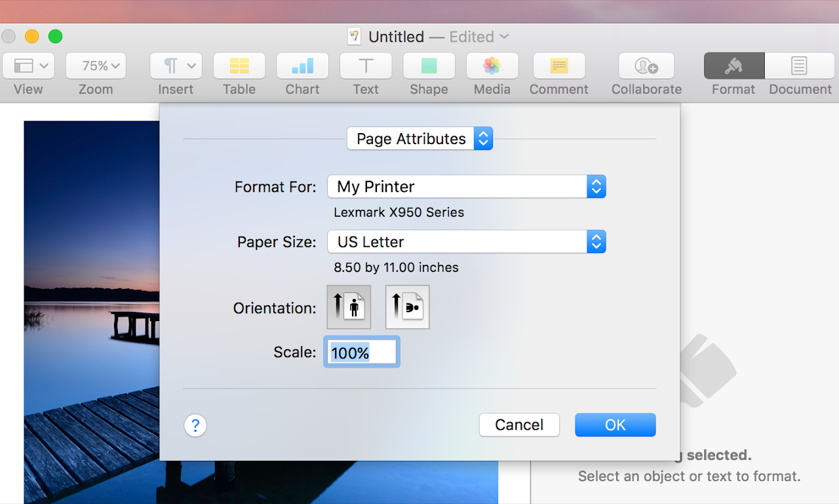Confirm page setup with OK
Screen dimensions: 839x504
click(x=615, y=425)
